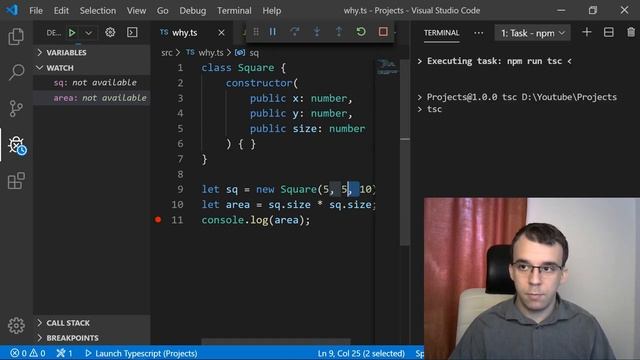The width and height of the screenshot is (640, 360).
Task: Open the Manage gear in activity bar
Action: coord(16,325)
